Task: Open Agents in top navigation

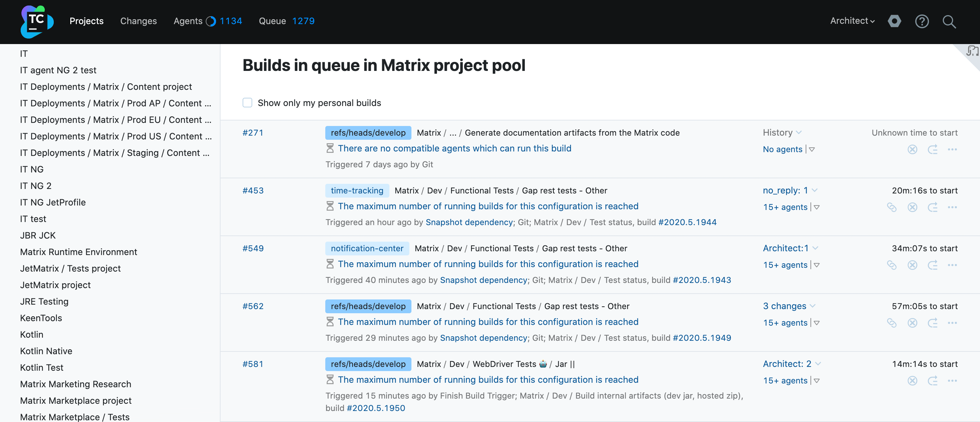Action: click(188, 21)
